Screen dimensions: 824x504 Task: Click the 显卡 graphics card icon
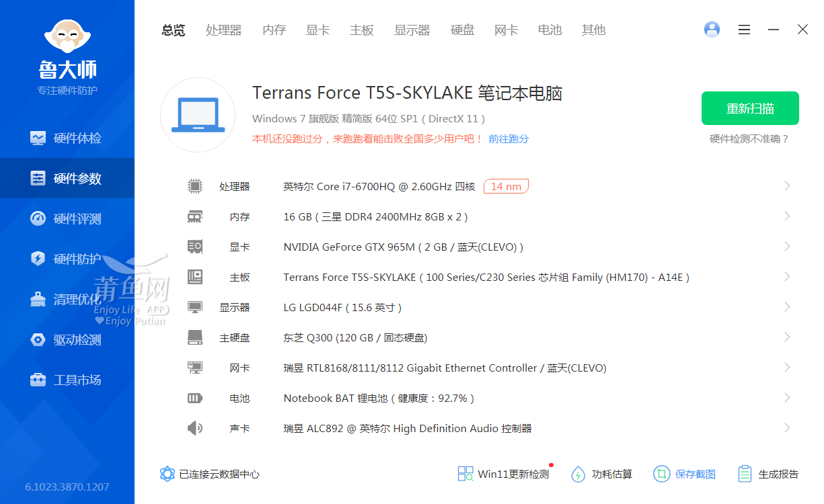point(194,247)
